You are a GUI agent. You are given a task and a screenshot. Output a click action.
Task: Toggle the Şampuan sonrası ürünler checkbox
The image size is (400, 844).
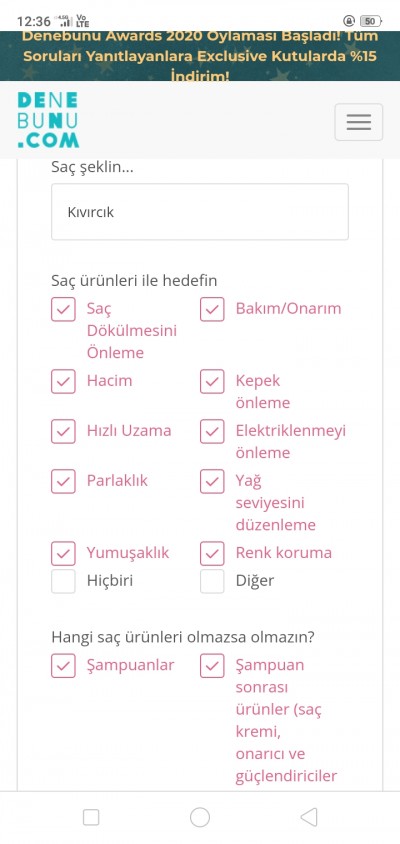coord(212,666)
